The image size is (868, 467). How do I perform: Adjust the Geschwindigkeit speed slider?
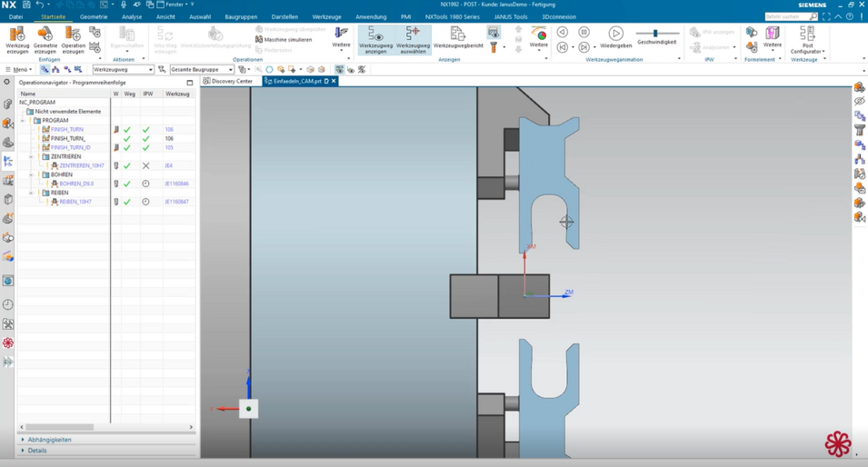click(656, 34)
